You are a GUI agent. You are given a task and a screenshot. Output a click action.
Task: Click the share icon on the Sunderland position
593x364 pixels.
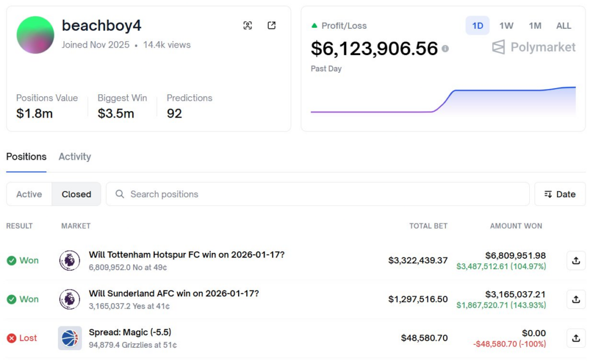click(x=576, y=299)
